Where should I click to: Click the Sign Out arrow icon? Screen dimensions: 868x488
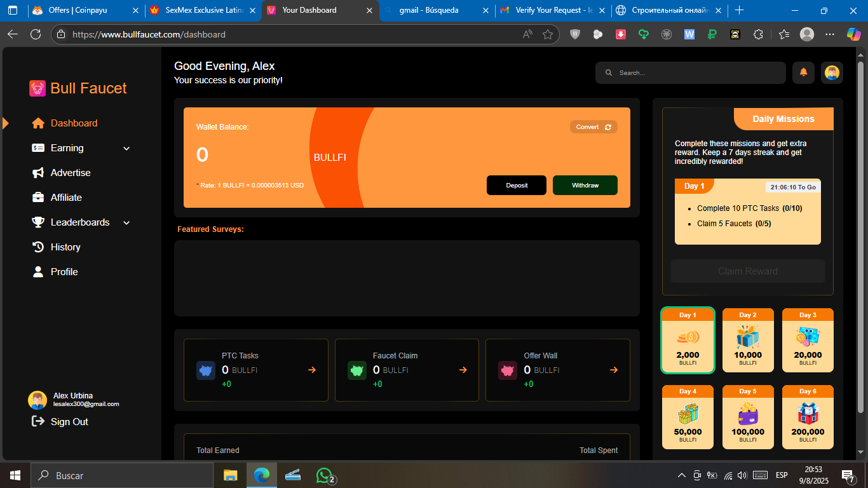coord(37,421)
